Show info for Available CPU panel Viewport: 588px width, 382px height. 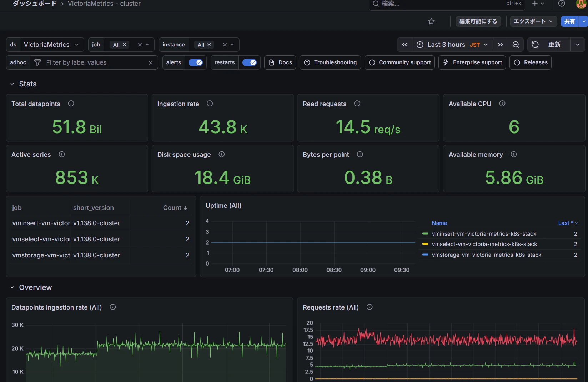pos(502,104)
